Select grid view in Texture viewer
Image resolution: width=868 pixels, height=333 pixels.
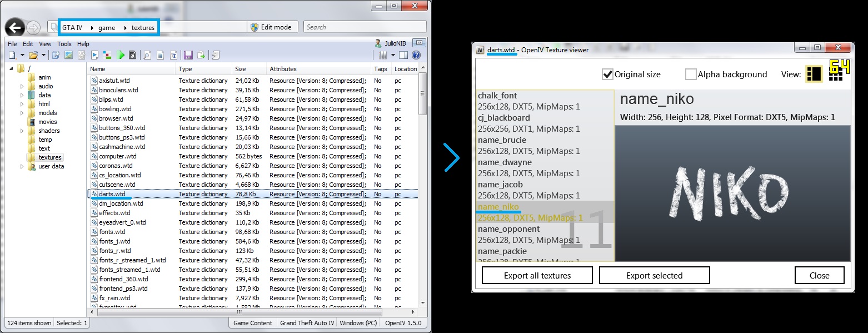pyautogui.click(x=836, y=74)
